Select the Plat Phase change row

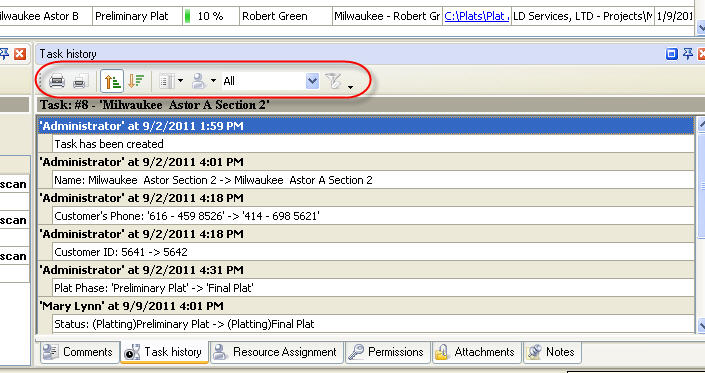click(x=373, y=288)
